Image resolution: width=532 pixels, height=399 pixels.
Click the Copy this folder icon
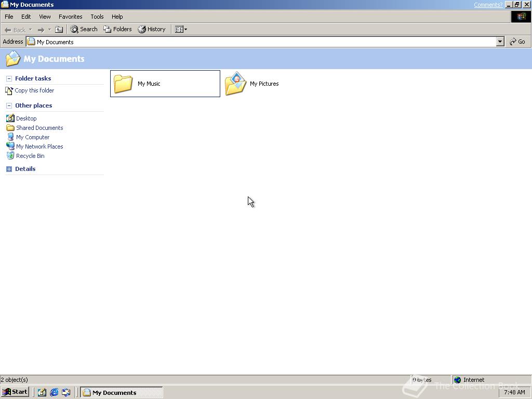pyautogui.click(x=9, y=90)
